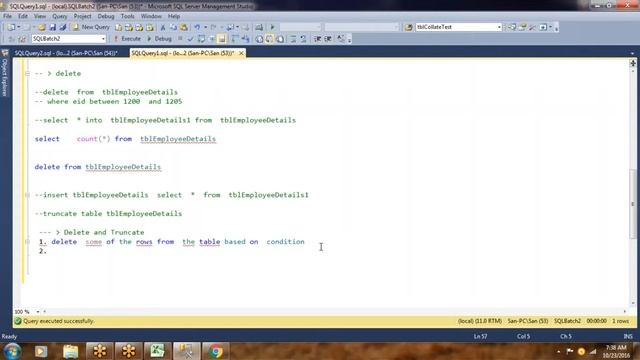
Task: Close the SQLQuery1.sql tab
Action: pos(241,53)
